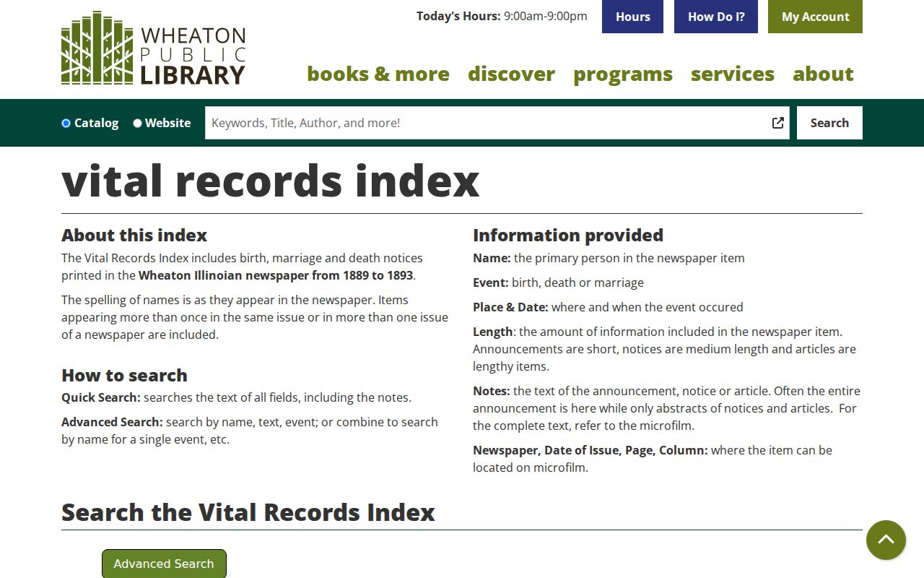Click the 'Advanced Search:' description label

[112, 422]
